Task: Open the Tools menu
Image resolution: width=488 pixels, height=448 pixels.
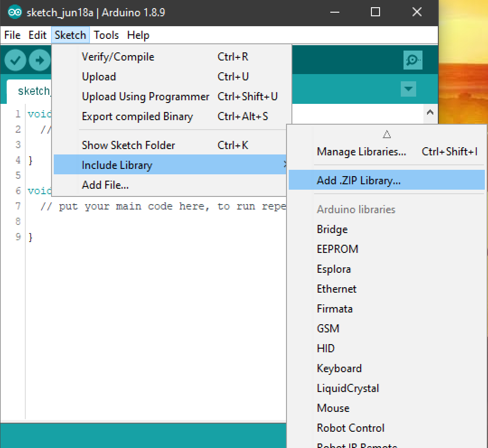Action: click(x=106, y=35)
